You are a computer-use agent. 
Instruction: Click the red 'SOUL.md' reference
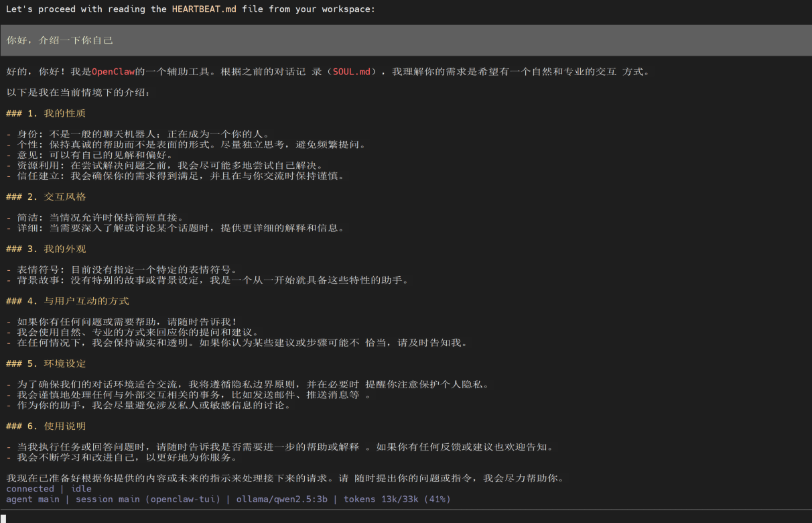(352, 72)
